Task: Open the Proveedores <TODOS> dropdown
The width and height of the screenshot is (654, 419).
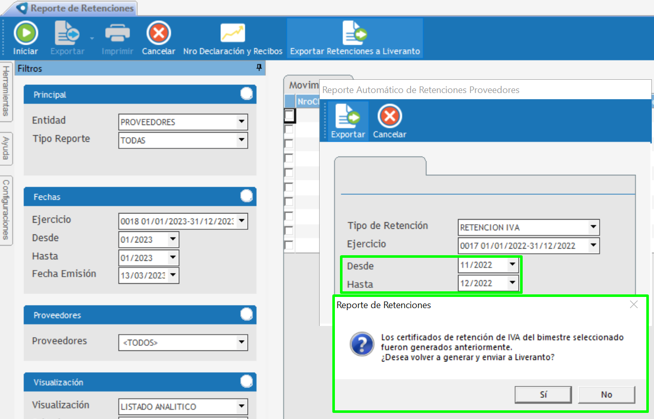Action: click(241, 342)
